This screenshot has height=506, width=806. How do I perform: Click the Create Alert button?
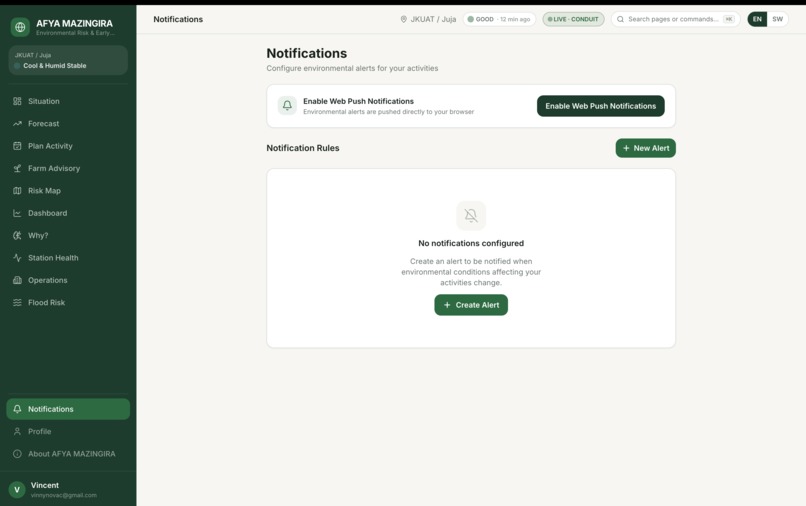(471, 305)
